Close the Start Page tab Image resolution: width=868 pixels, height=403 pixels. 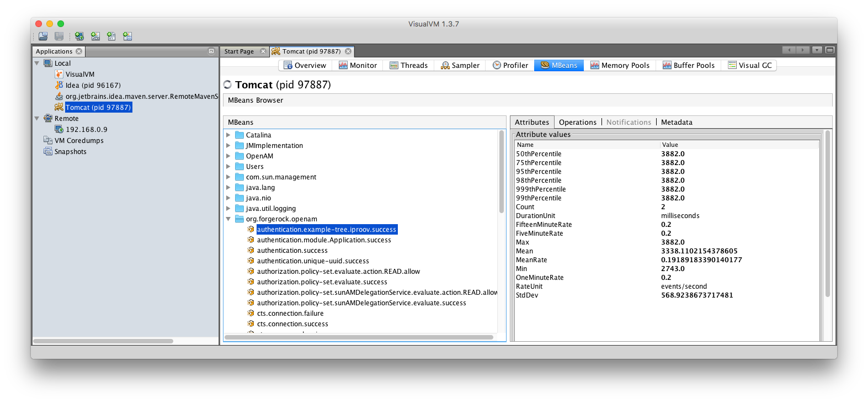pyautogui.click(x=263, y=51)
